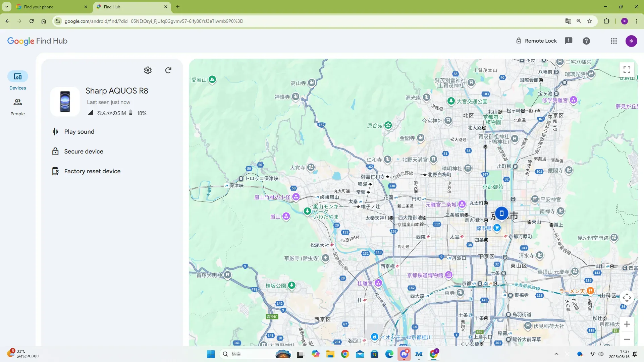This screenshot has height=362, width=644.
Task: Open device settings gear icon
Action: [148, 70]
